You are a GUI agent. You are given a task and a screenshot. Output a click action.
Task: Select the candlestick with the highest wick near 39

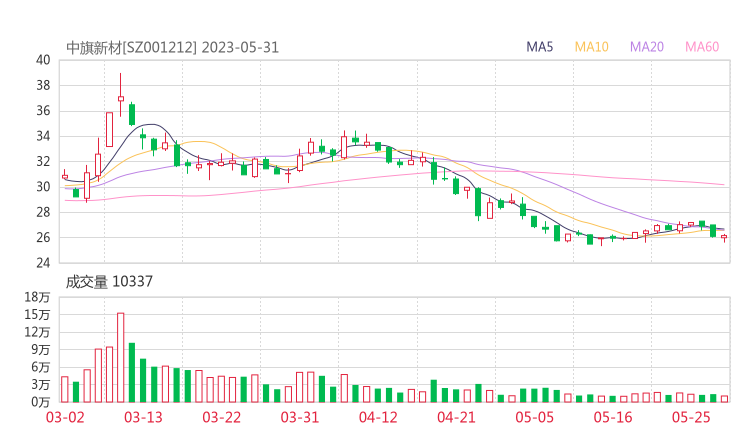(x=121, y=95)
